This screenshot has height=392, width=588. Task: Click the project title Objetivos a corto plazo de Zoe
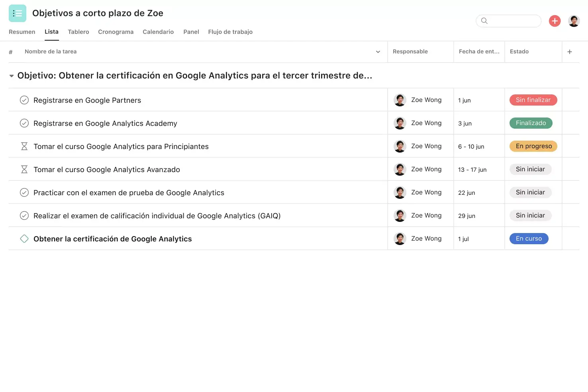98,13
